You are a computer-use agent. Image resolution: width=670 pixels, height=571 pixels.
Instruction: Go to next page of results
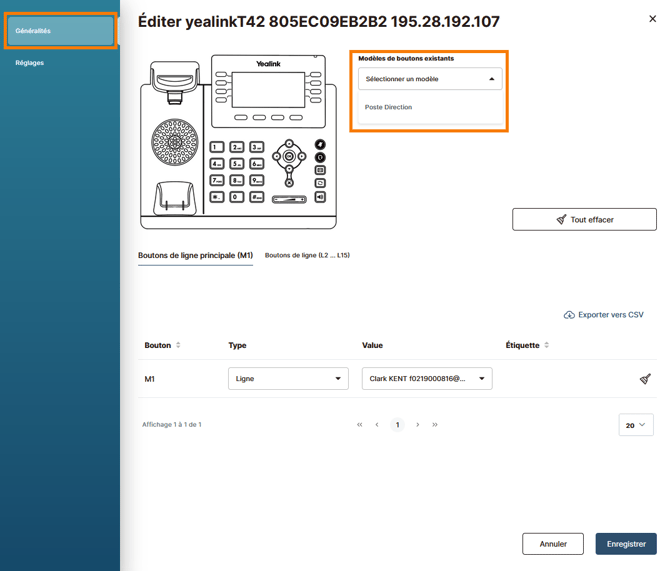click(417, 424)
